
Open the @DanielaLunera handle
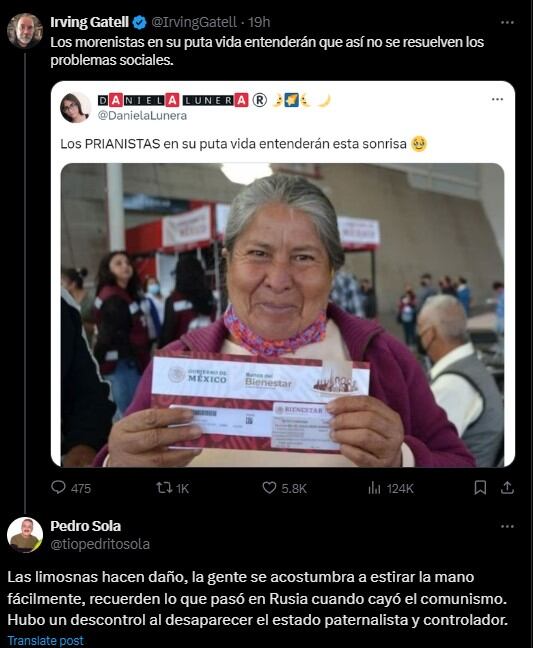(x=142, y=116)
